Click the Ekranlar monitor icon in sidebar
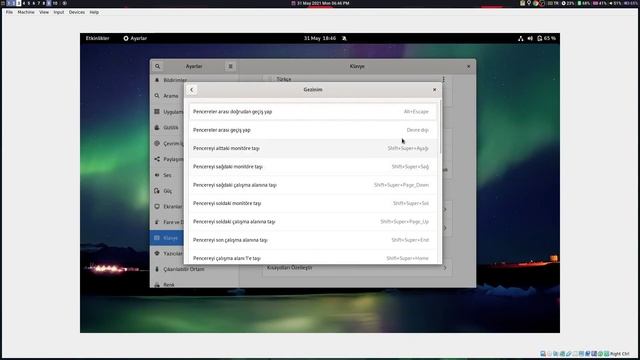 point(157,207)
